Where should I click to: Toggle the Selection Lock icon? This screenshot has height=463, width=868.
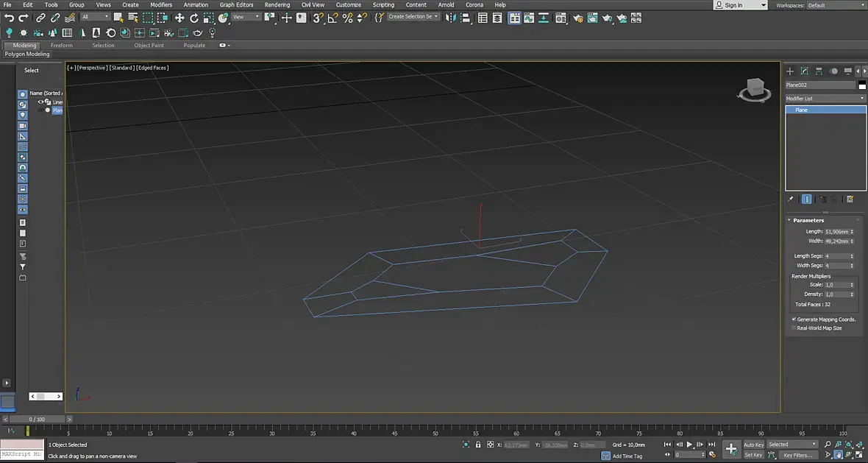pyautogui.click(x=478, y=445)
